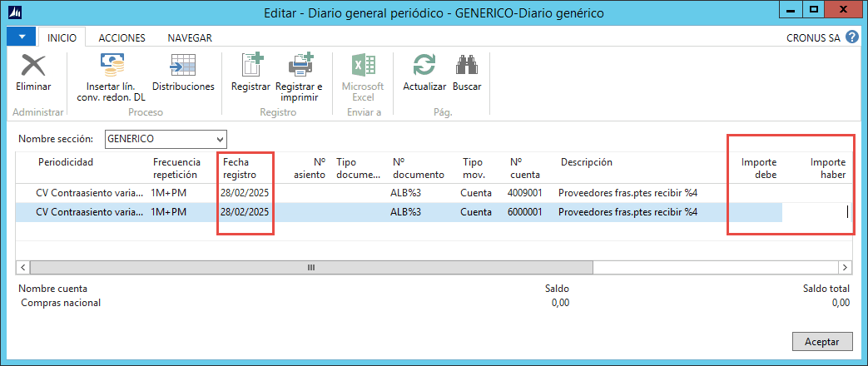Open the blue application menu dropdown
Viewport: 868px width, 366px height.
click(22, 37)
